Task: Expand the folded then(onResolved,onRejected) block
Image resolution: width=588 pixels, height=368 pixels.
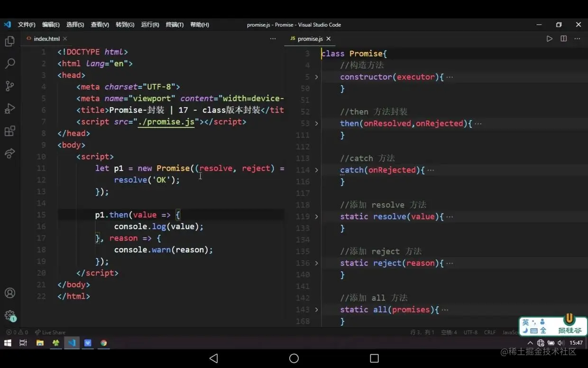Action: click(x=316, y=123)
